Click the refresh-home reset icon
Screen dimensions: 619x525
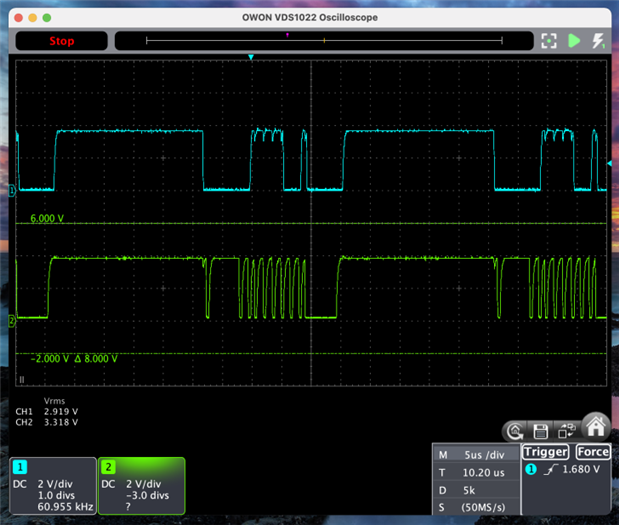click(x=515, y=431)
